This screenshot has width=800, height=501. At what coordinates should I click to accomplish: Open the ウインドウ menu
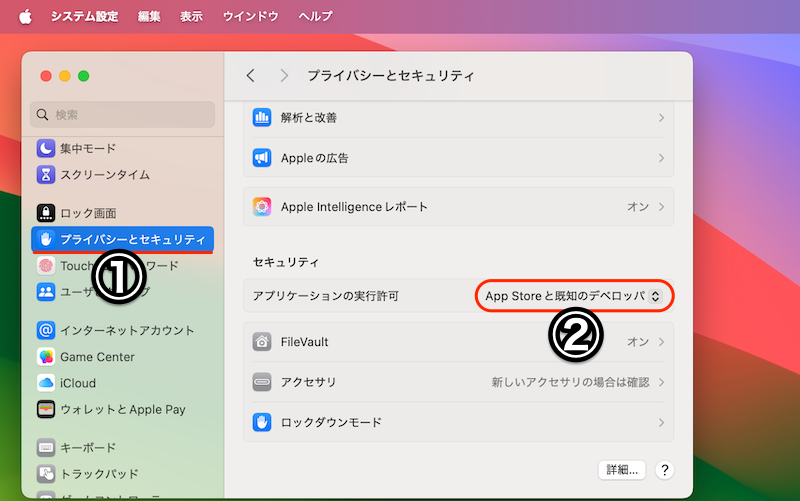(251, 16)
